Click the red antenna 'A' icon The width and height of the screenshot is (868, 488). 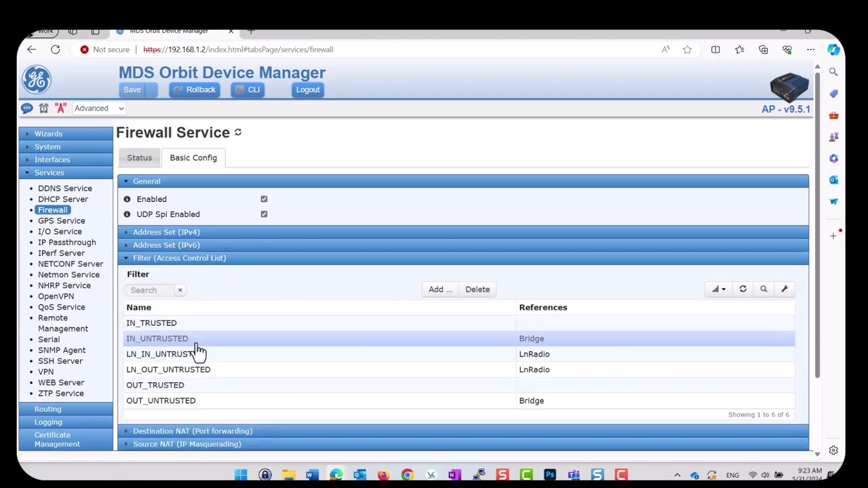(60, 108)
